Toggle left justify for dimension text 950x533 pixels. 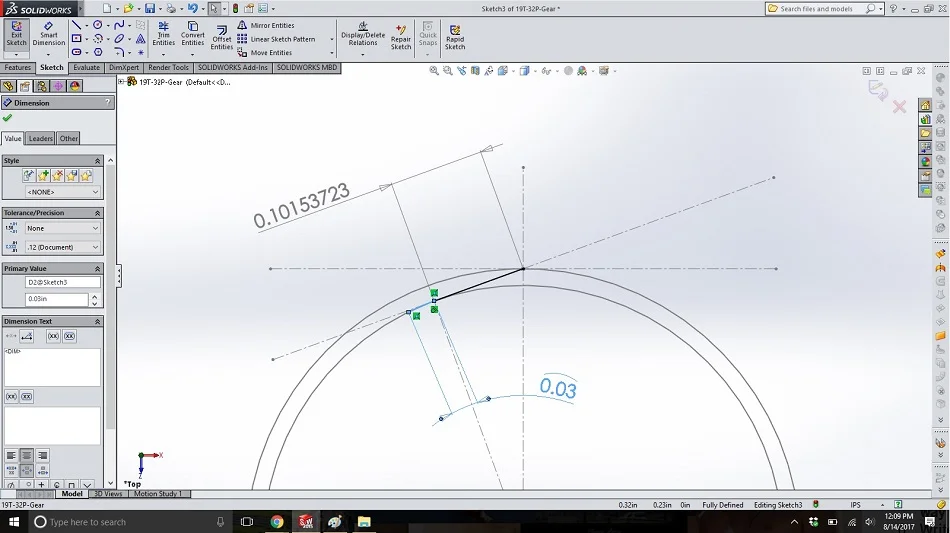(11, 455)
